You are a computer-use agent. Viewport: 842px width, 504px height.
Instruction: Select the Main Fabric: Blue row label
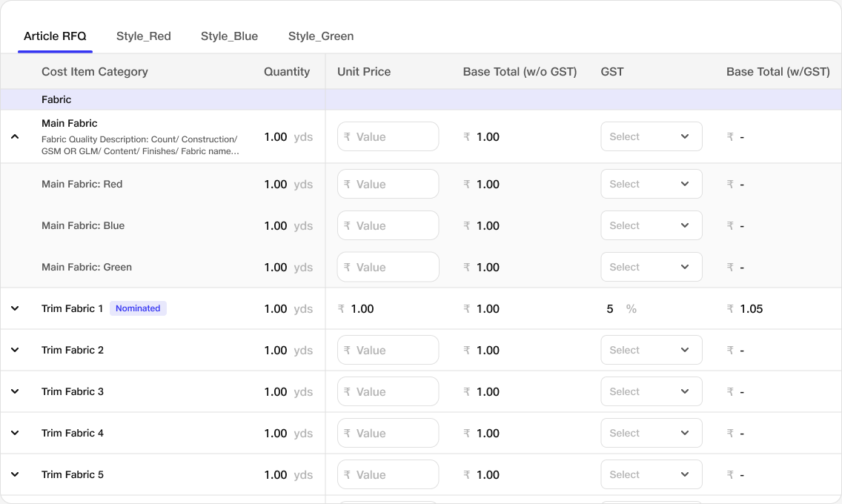83,225
